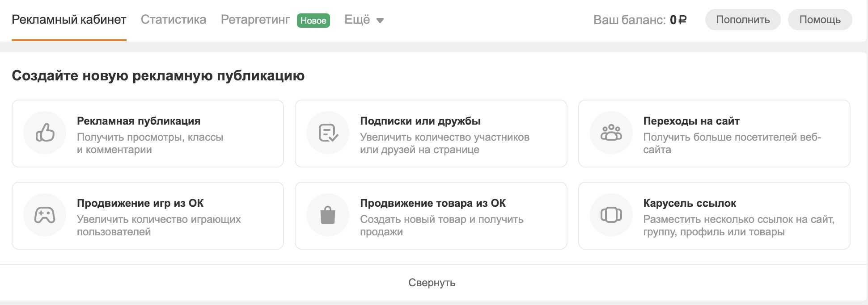Click the people group icon for Переходы на сайт
The image size is (868, 305).
[611, 133]
